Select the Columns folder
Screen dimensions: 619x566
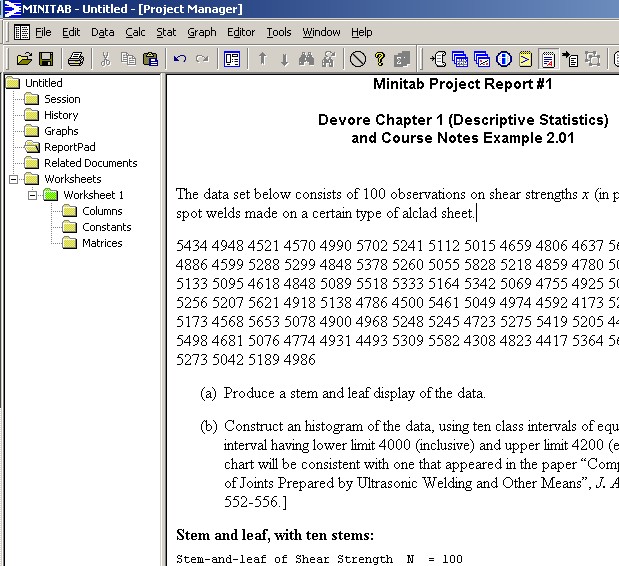[x=92, y=211]
